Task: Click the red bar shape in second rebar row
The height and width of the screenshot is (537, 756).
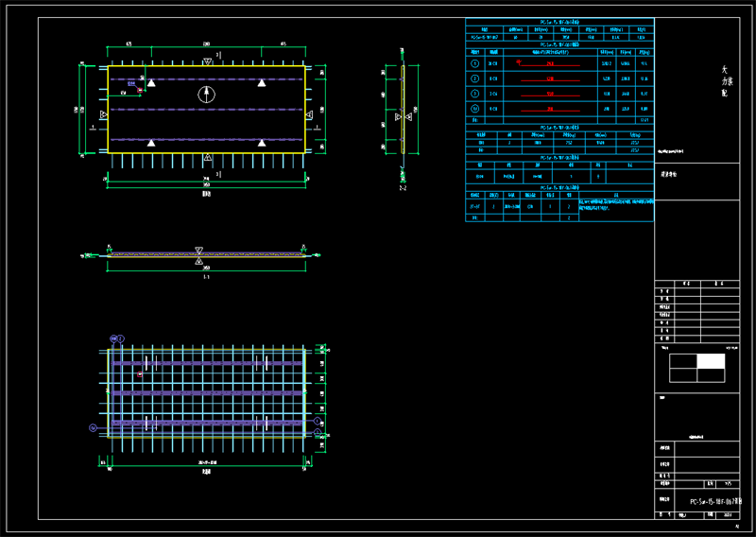Action: pos(550,78)
